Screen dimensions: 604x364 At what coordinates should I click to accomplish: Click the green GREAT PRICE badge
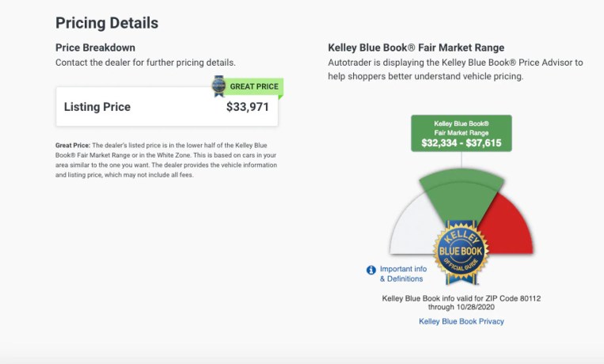253,86
